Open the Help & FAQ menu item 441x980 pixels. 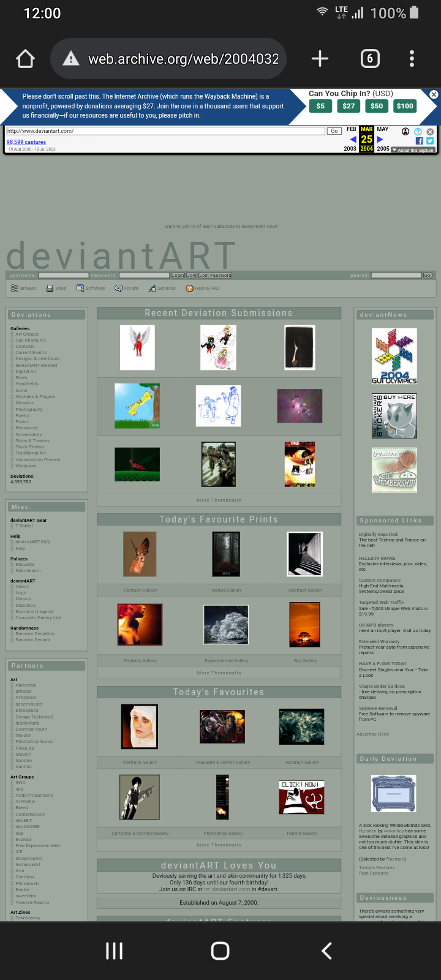pyautogui.click(x=203, y=288)
